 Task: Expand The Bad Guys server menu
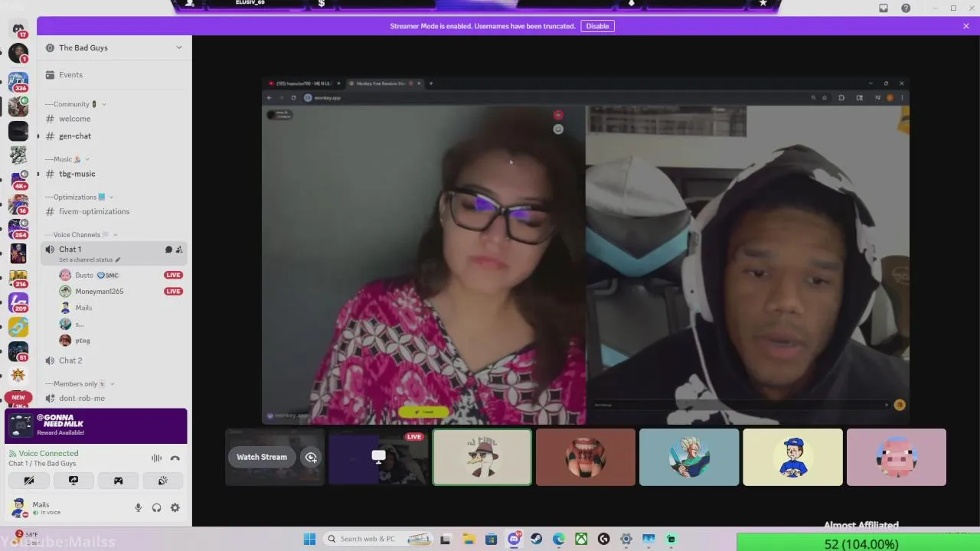click(x=115, y=47)
